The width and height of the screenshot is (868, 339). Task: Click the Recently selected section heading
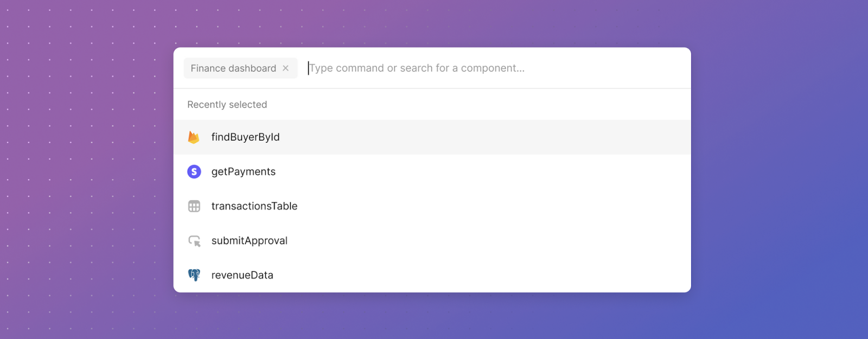coord(227,105)
